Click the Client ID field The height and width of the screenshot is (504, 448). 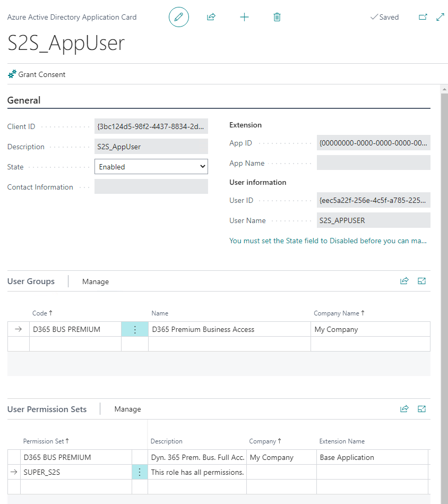(151, 126)
